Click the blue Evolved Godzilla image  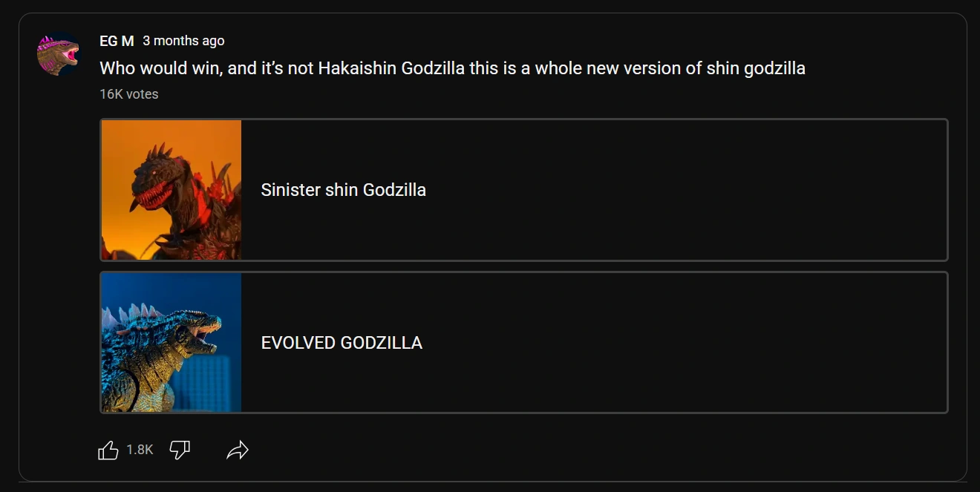click(x=171, y=342)
